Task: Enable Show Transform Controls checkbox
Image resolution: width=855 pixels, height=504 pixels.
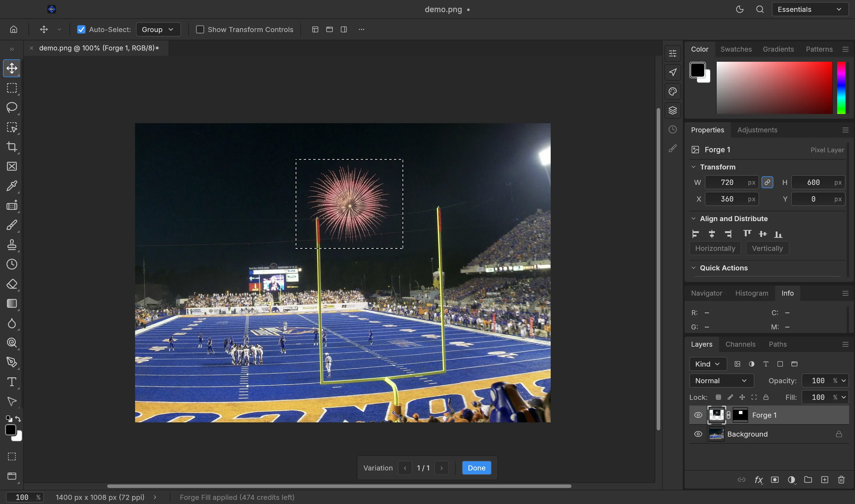Action: click(200, 30)
